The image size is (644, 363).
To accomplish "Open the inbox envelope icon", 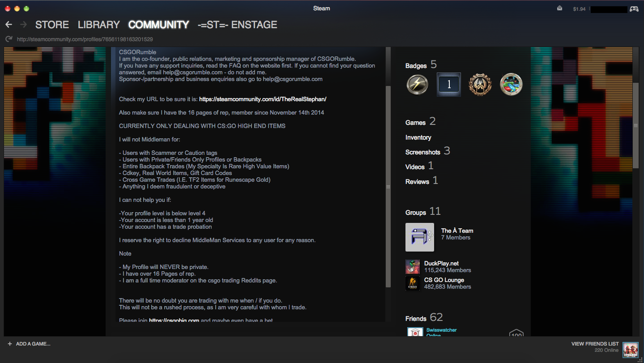I will [x=559, y=9].
